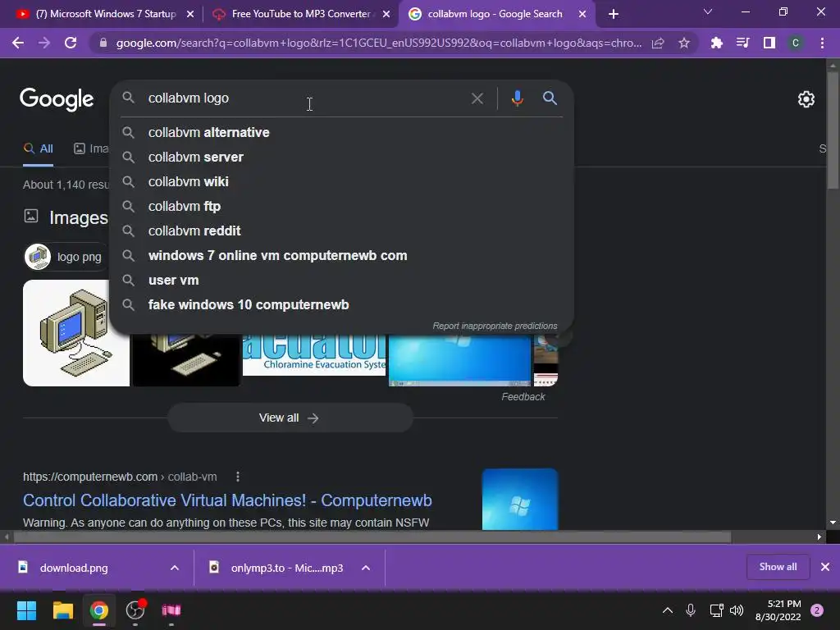Choose suggestion collabvm wiki
Screen dimensions: 840x630
point(342,181)
